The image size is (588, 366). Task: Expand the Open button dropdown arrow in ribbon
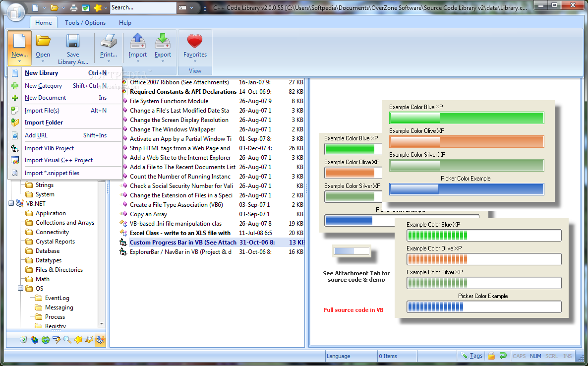click(x=43, y=61)
